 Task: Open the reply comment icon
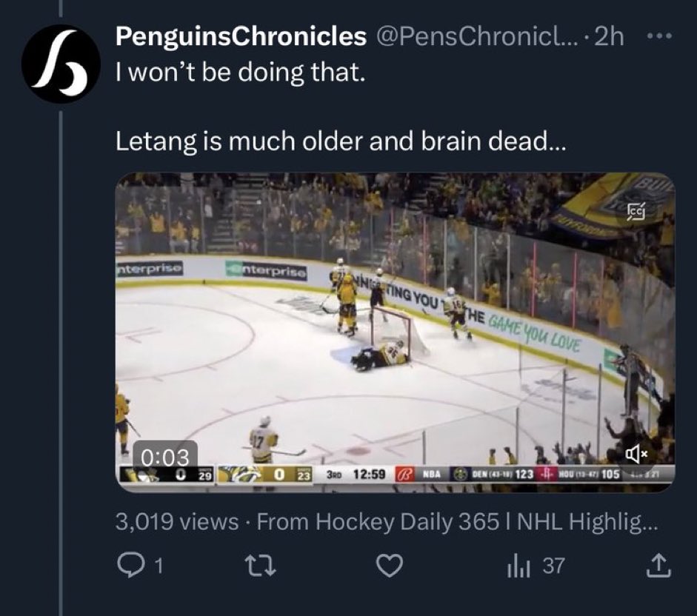click(x=128, y=566)
